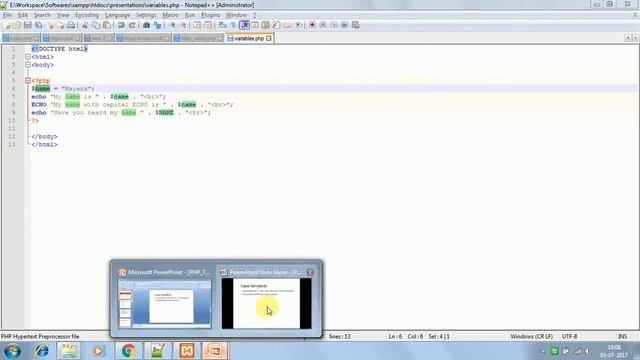Play back the recorded macro icon
Screen dimensions: 640x360
click(x=334, y=25)
